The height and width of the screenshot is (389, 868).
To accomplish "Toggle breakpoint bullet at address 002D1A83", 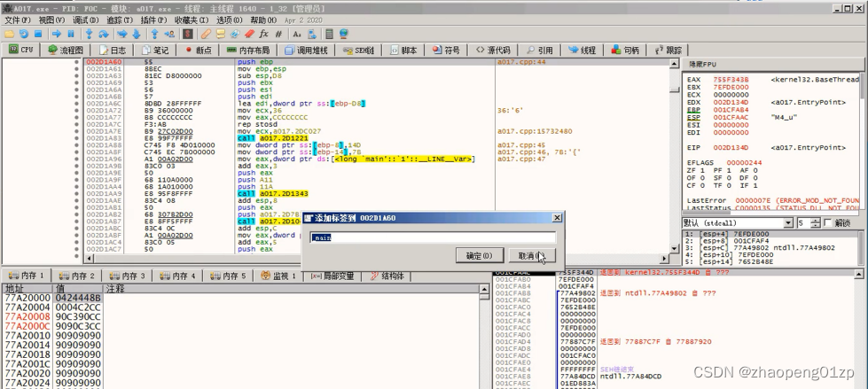I will 76,138.
